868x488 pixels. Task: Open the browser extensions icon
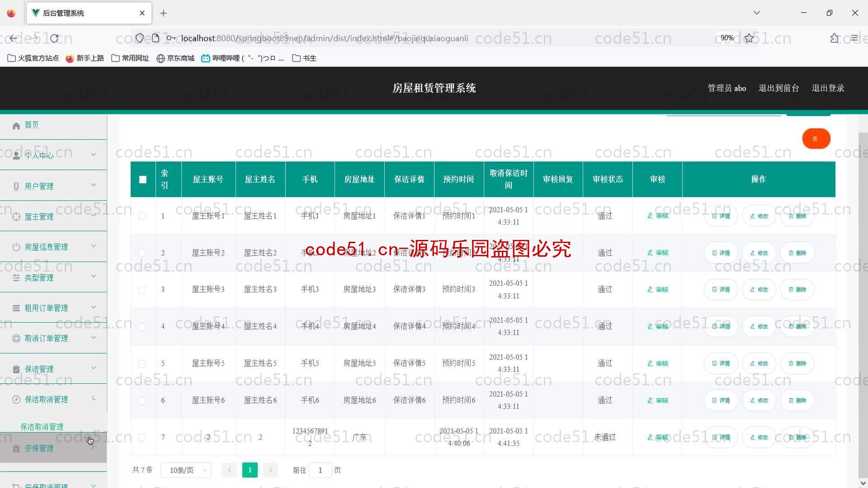point(834,38)
